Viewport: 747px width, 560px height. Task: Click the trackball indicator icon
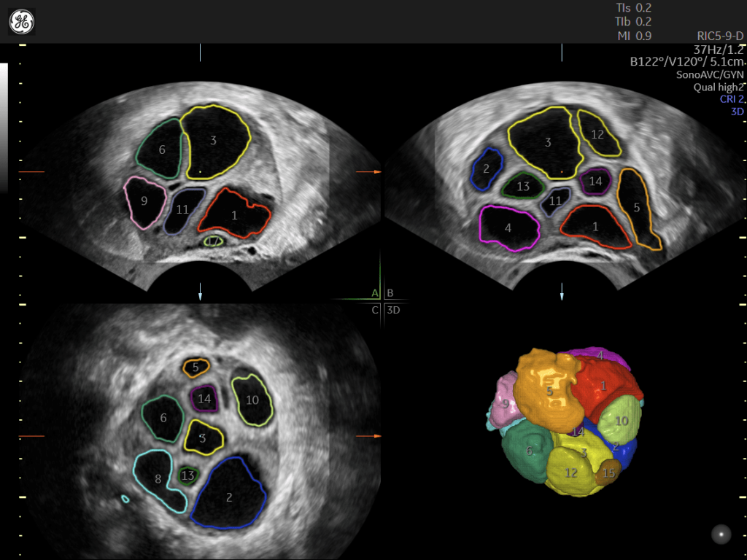(721, 534)
